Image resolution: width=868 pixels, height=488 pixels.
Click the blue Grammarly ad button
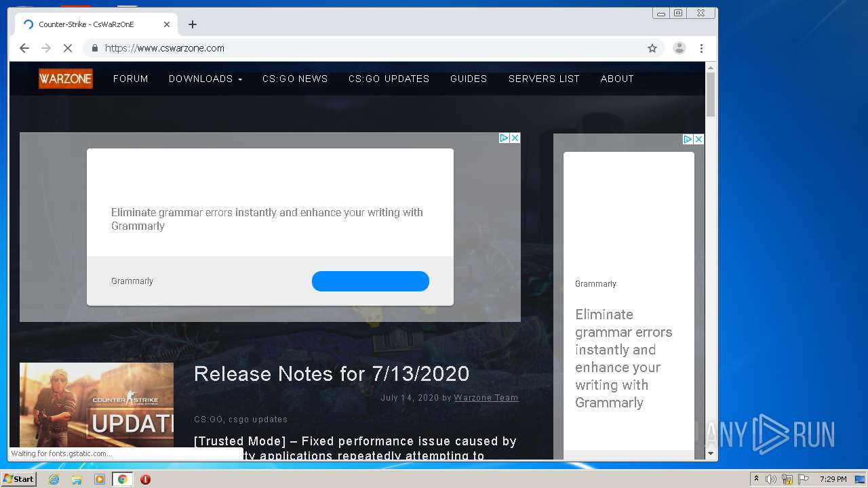point(370,281)
